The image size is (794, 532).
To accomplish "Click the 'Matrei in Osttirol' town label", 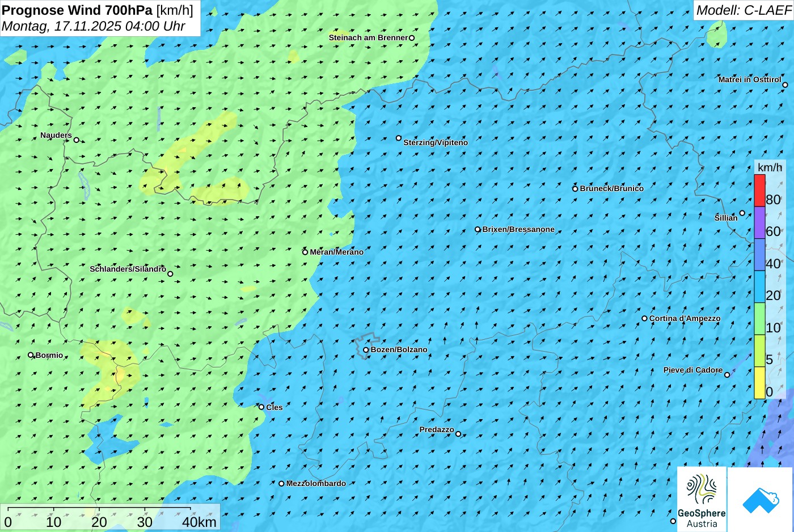I will (x=750, y=80).
